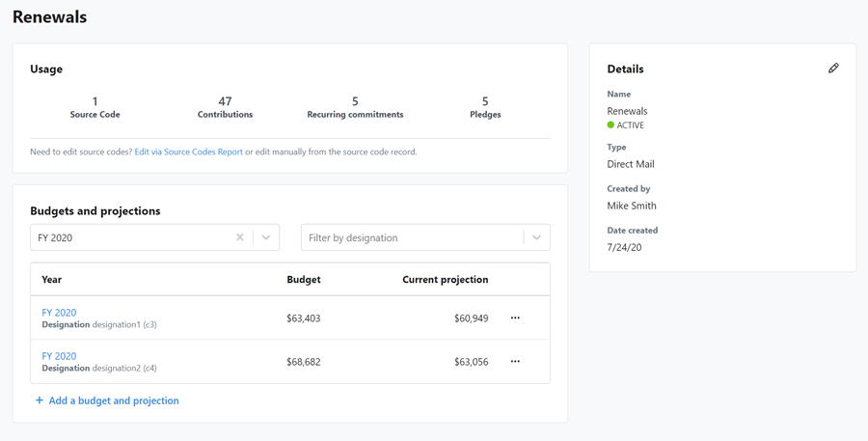
Task: Click the Renewals page title
Action: tap(50, 16)
